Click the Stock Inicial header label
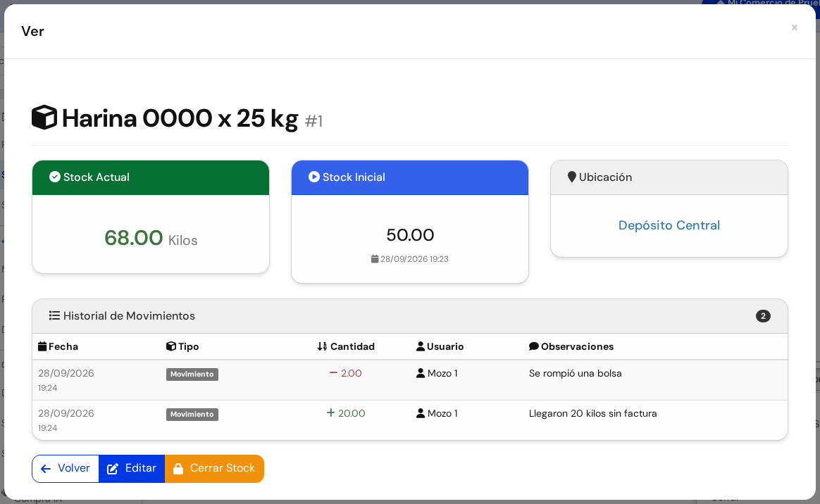This screenshot has height=504, width=820. (354, 177)
